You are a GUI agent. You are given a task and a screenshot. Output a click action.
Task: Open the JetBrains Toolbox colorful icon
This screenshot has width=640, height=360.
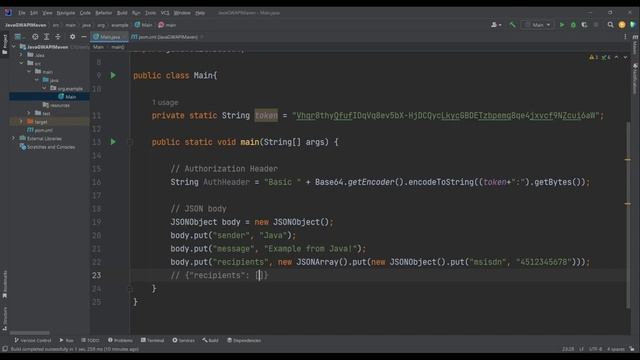point(633,25)
